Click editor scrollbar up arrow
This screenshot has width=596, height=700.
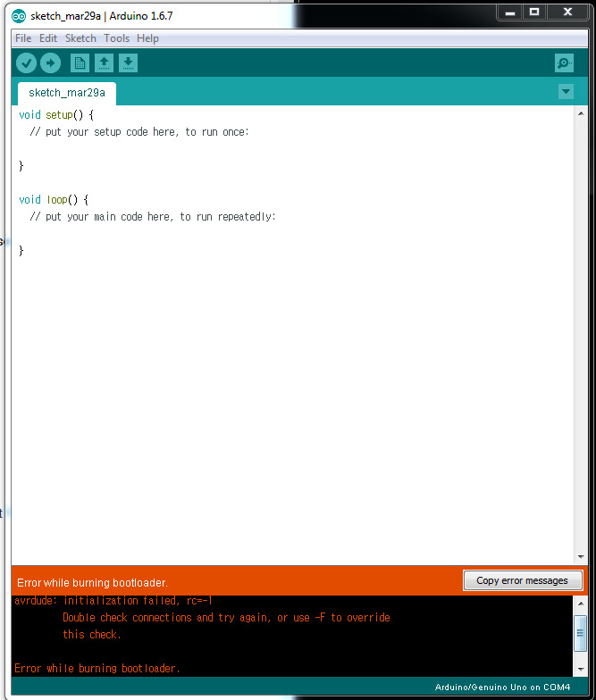tap(581, 113)
